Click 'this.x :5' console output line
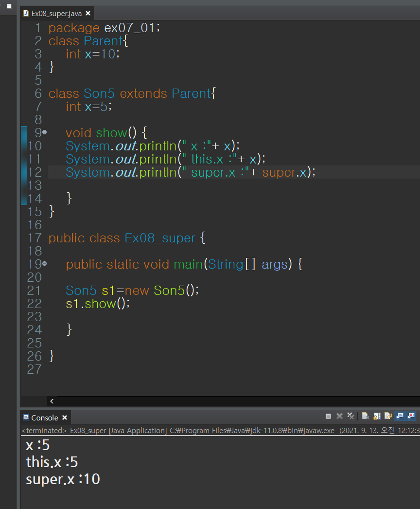Image resolution: width=420 pixels, height=509 pixels. tap(52, 462)
